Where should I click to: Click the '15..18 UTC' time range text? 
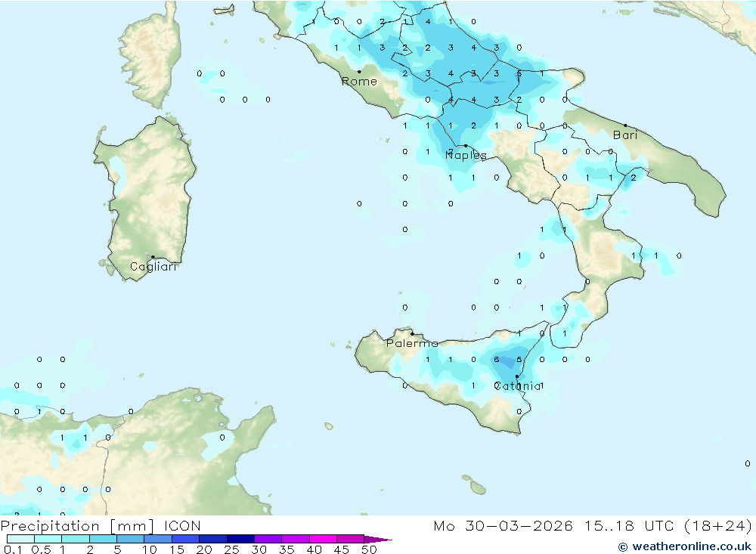[630, 526]
